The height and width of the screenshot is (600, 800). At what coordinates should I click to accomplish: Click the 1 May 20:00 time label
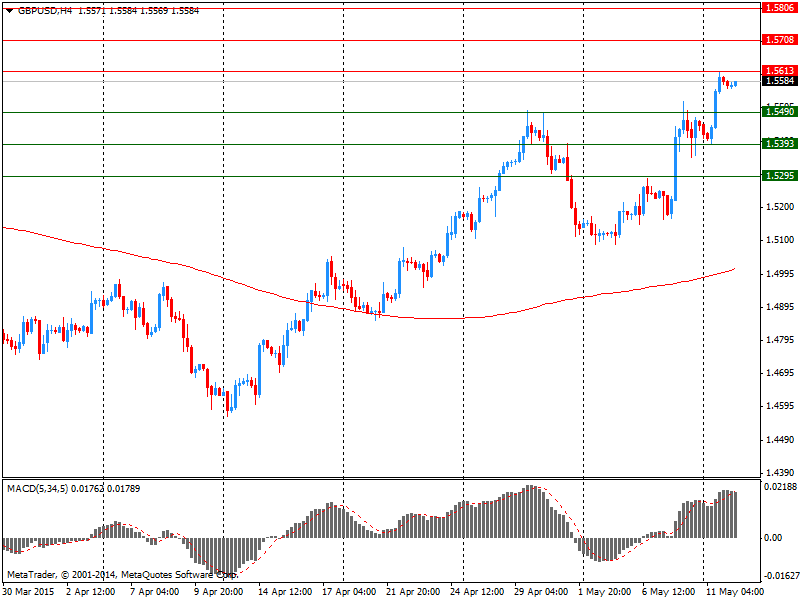tap(605, 592)
